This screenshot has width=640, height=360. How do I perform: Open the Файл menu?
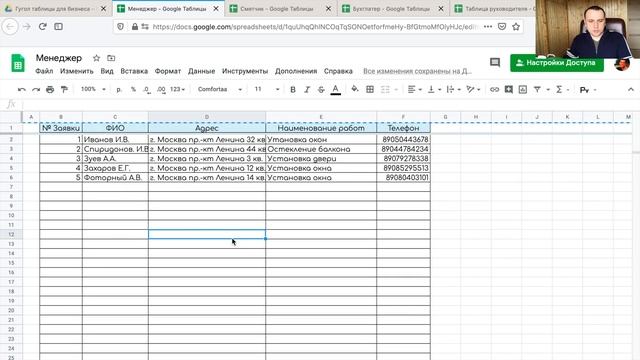(44, 71)
